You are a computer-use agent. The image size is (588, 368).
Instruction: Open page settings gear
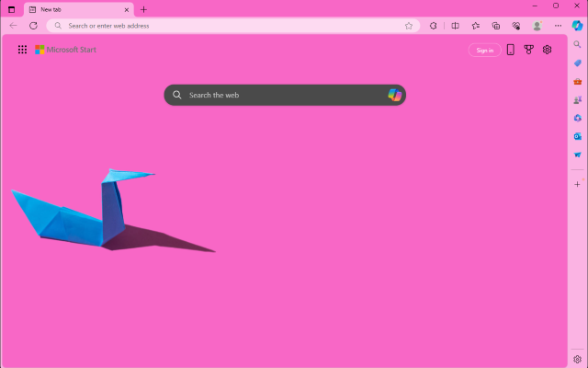coord(548,50)
